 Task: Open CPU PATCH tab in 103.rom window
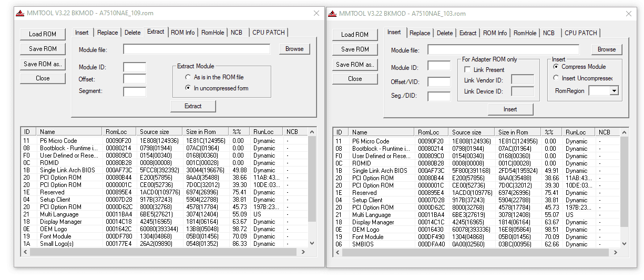[581, 33]
